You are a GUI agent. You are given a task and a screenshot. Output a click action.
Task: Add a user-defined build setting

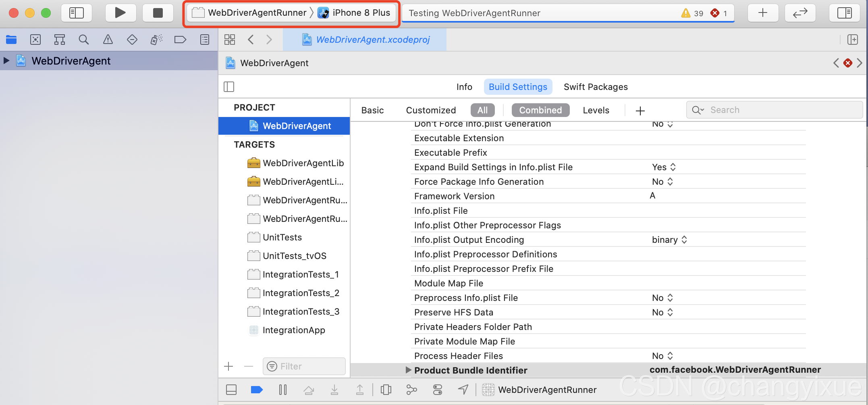click(x=640, y=111)
